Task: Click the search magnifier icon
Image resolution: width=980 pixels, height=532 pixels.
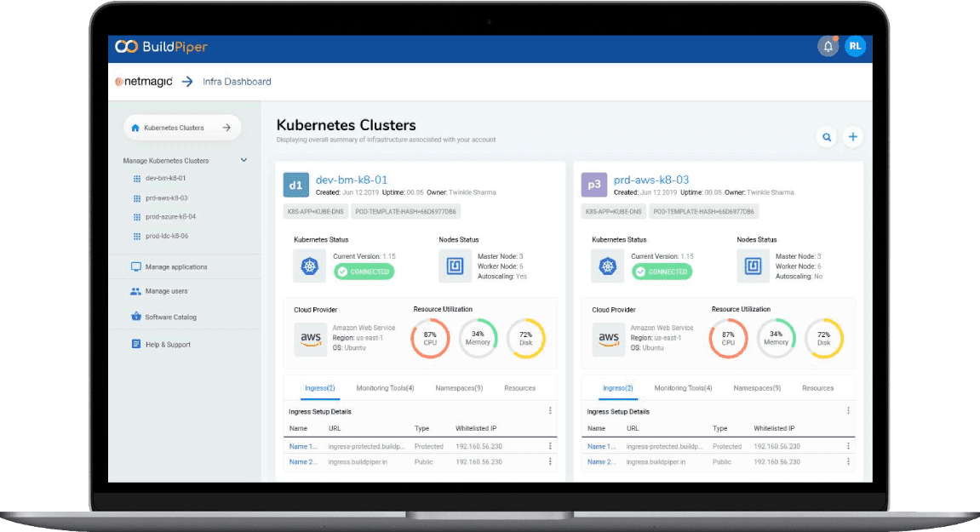Action: (x=826, y=137)
